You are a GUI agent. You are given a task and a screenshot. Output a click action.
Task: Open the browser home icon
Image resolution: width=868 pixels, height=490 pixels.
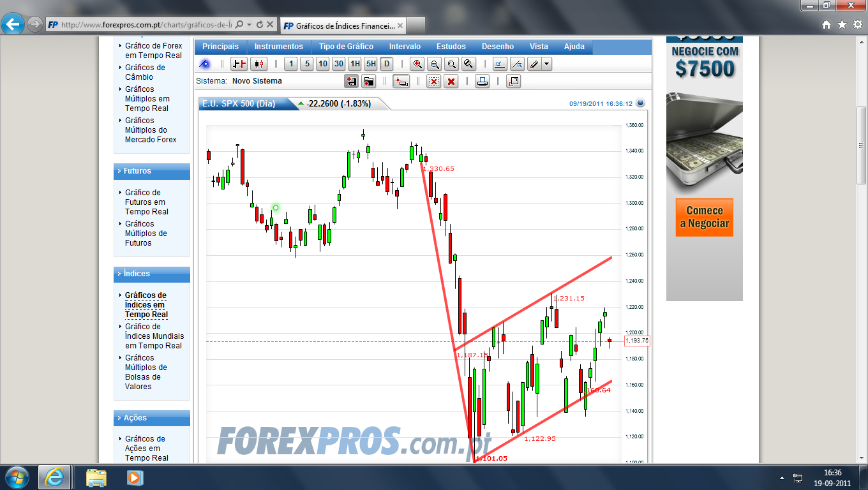827,25
